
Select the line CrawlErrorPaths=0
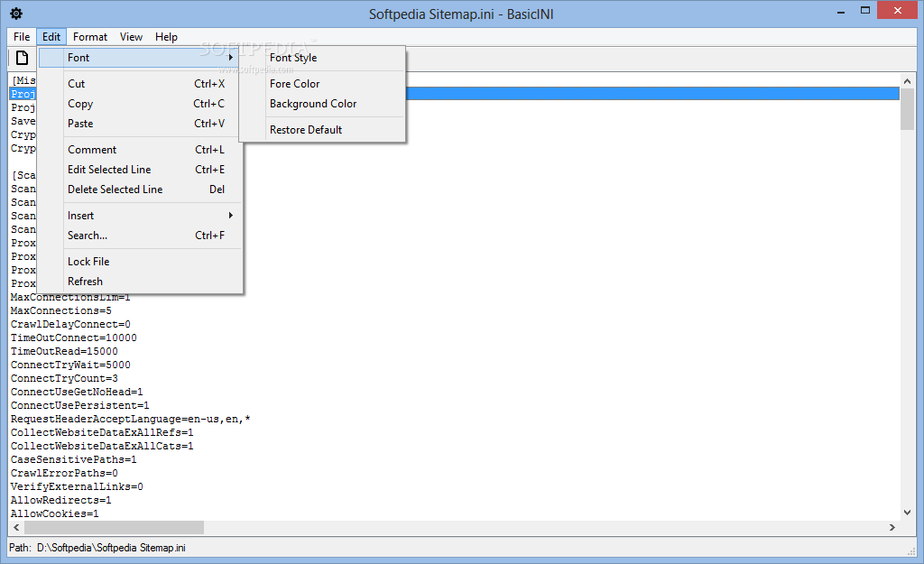coord(64,473)
